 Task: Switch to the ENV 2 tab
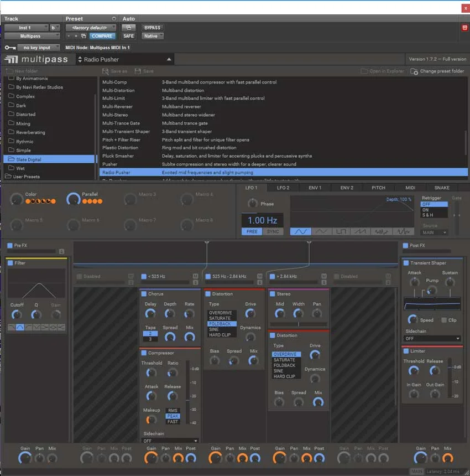point(347,188)
